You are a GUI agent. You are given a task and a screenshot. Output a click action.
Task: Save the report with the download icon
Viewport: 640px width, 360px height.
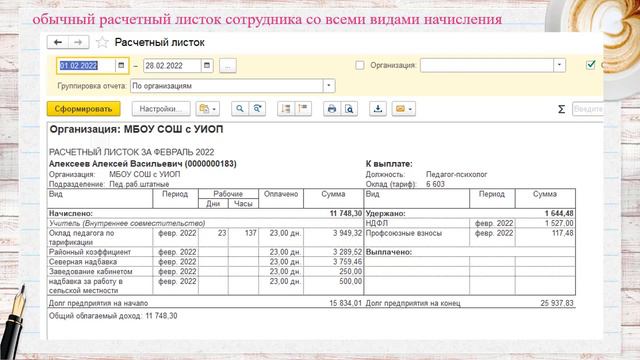tap(378, 109)
